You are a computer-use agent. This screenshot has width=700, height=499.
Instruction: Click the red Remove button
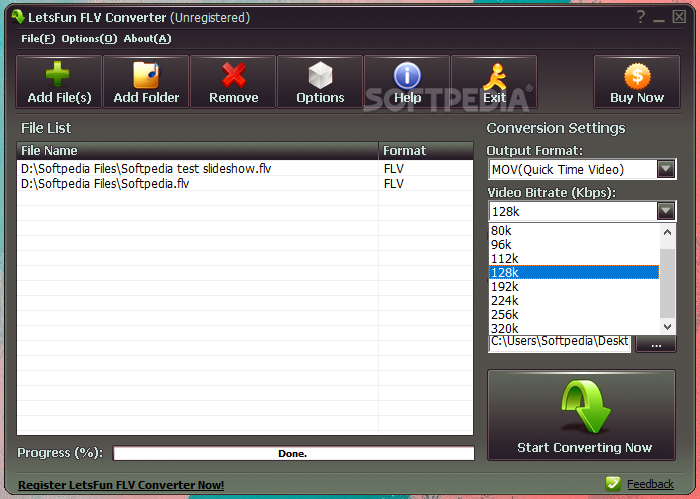pyautogui.click(x=233, y=82)
